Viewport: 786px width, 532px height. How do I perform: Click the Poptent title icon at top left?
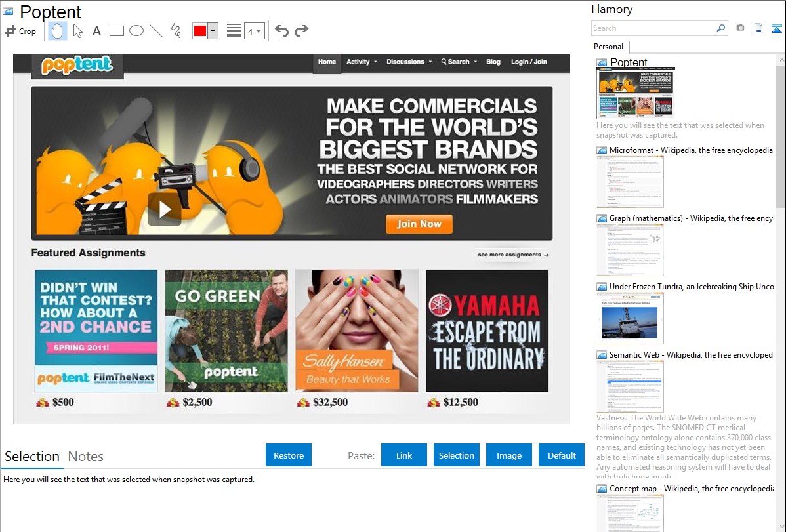tap(8, 11)
